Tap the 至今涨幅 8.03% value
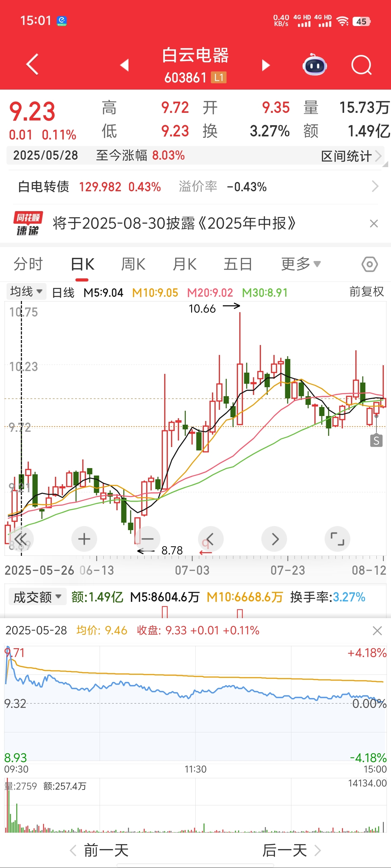Screen dimensions: 391x868 click(168, 156)
